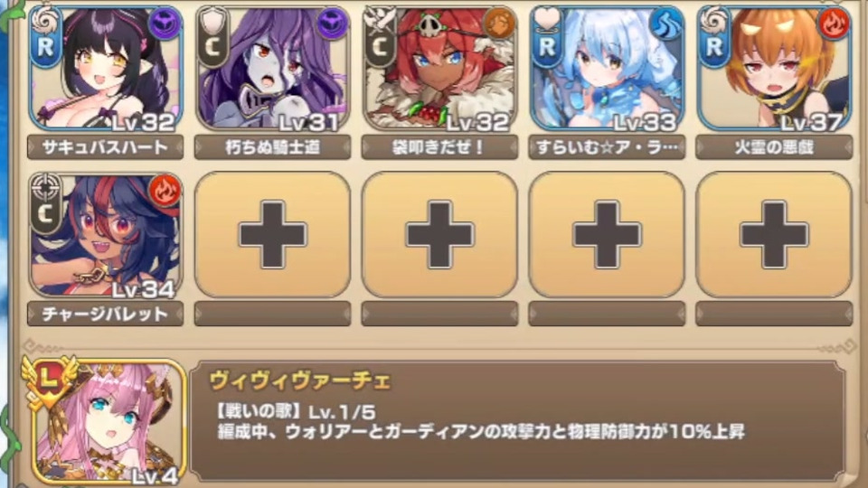
Task: Tap the fire element icon on 火霊の悪戯
Action: tap(834, 23)
